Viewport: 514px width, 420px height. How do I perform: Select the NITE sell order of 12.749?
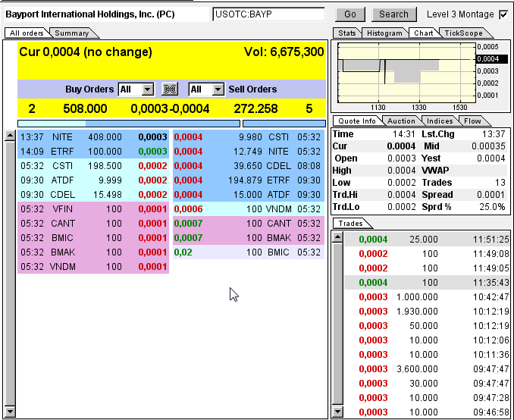point(249,152)
